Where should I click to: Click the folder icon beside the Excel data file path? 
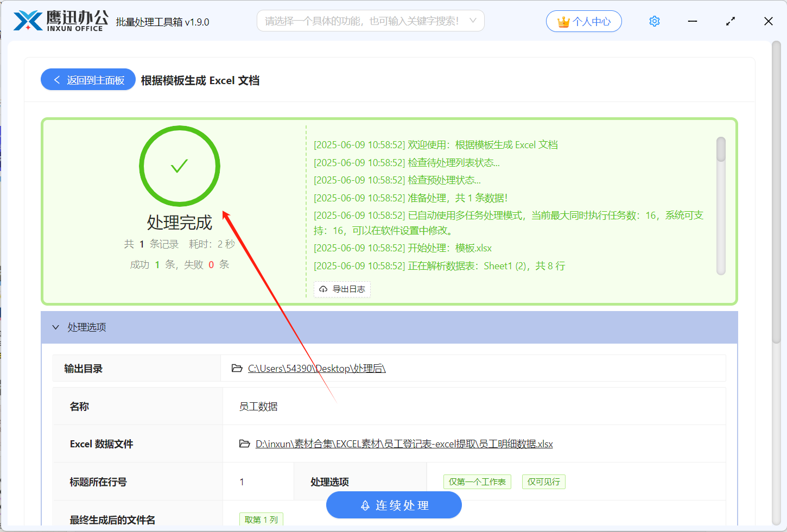(x=244, y=444)
